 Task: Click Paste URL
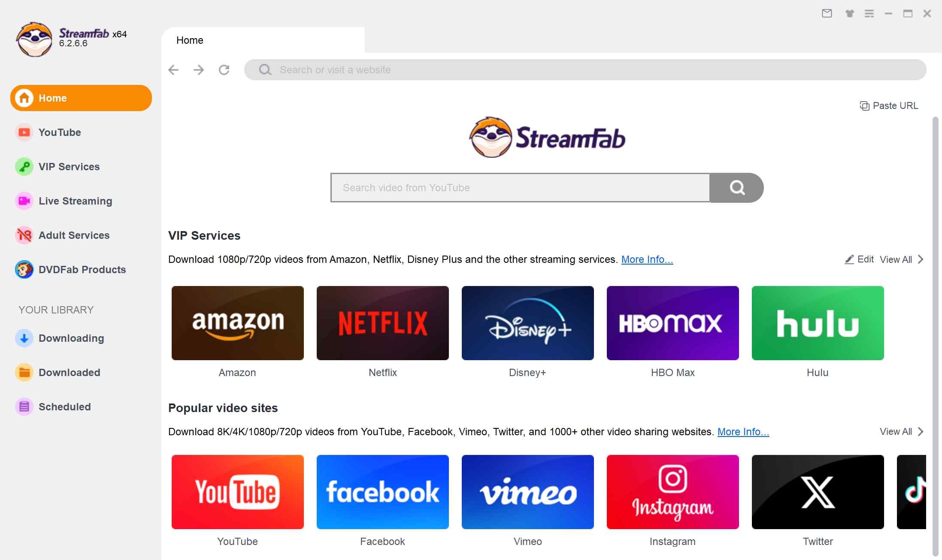click(x=889, y=105)
